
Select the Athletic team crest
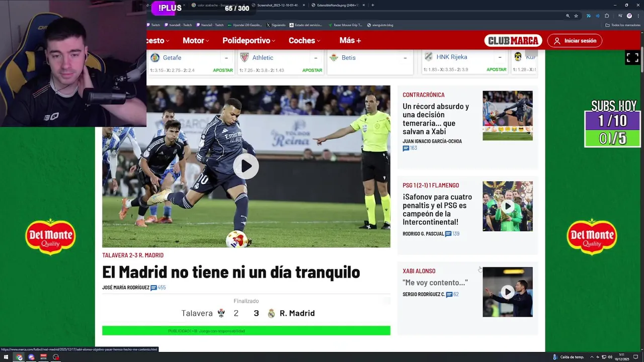click(245, 57)
